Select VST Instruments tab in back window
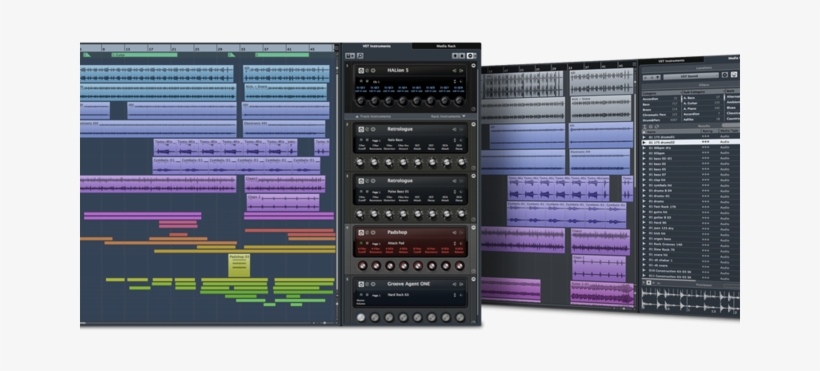 (x=671, y=61)
